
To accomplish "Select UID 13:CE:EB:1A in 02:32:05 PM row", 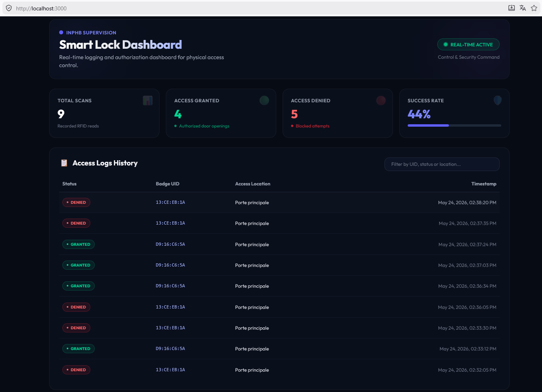I will coord(170,370).
